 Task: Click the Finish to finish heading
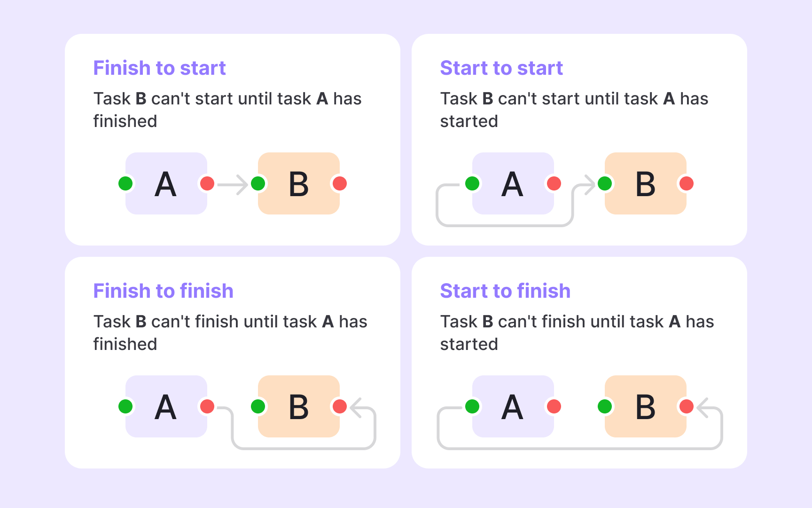163,291
